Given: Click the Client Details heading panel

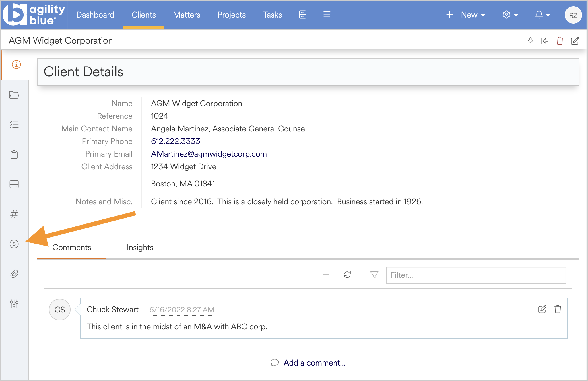Looking at the screenshot, I should [308, 72].
